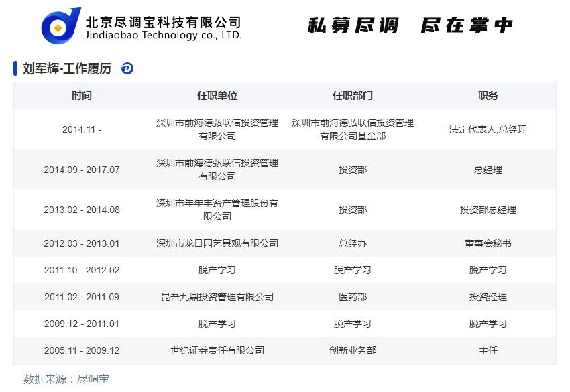Select the 深圳市年年丰资产管理股份有限公司 employer cell
570x392 pixels.
point(217,210)
